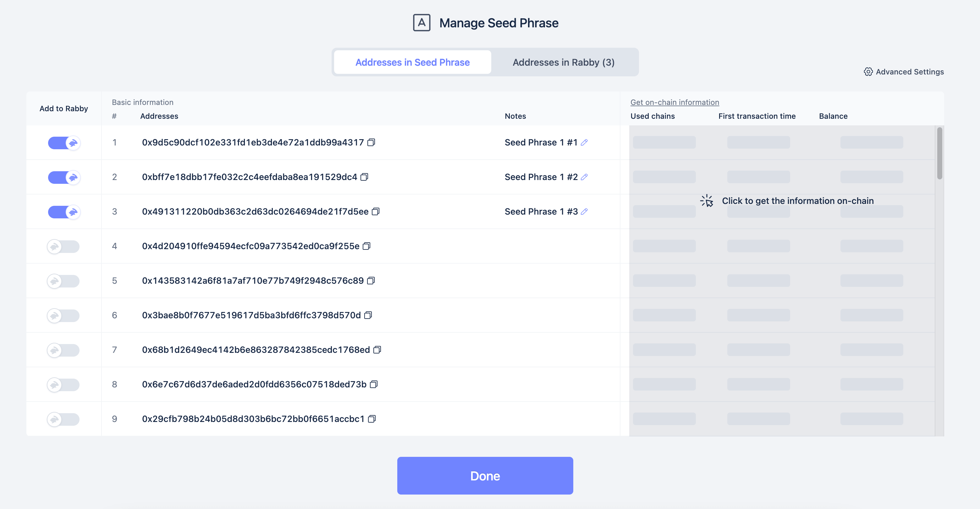
Task: Click the Addresses column header
Action: pos(159,116)
